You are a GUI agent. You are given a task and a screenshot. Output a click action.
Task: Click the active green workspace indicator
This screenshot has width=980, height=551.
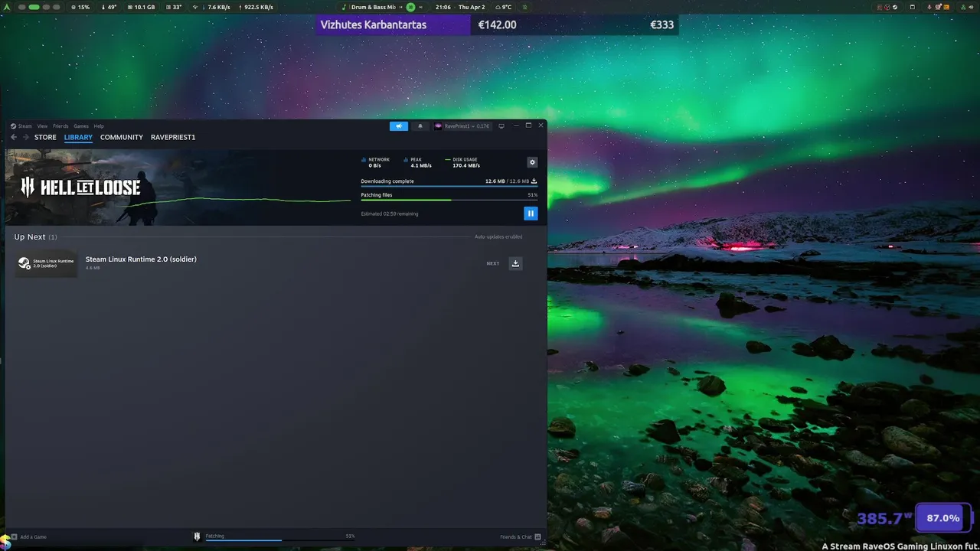pos(34,7)
